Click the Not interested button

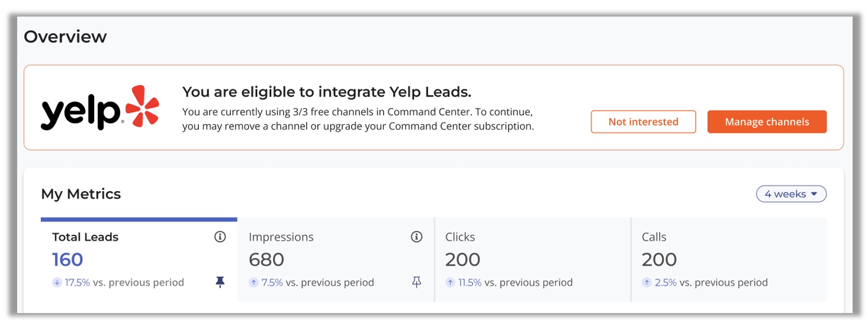644,122
